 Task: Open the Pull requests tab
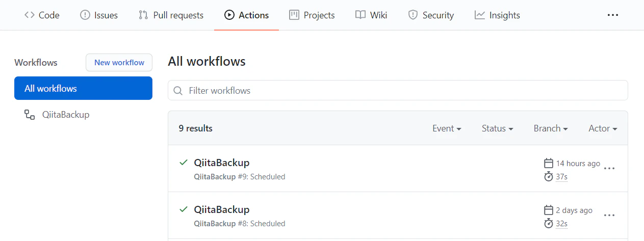[171, 15]
